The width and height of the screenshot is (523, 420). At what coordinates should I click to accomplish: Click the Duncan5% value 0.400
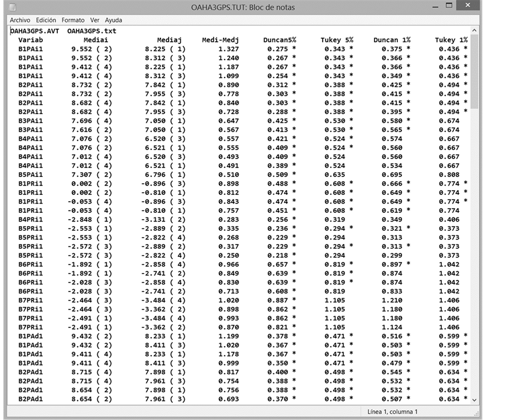[277, 373]
